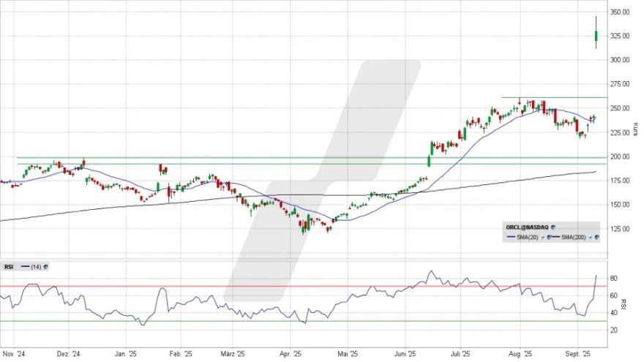The image size is (644, 362).
Task: Select the SMA(20) legend label
Action: [526, 238]
